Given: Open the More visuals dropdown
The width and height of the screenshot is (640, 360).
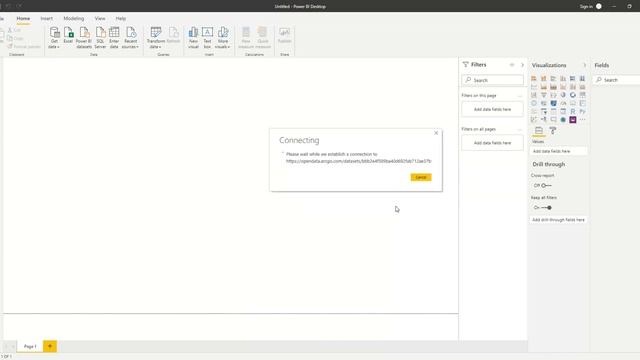Looking at the screenshot, I should pyautogui.click(x=223, y=38).
